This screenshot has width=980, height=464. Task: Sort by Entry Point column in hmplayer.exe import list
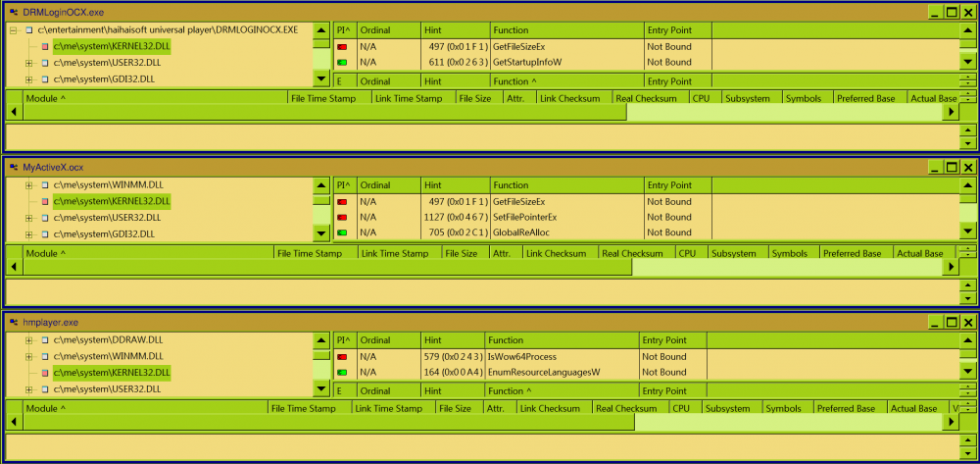coord(672,340)
